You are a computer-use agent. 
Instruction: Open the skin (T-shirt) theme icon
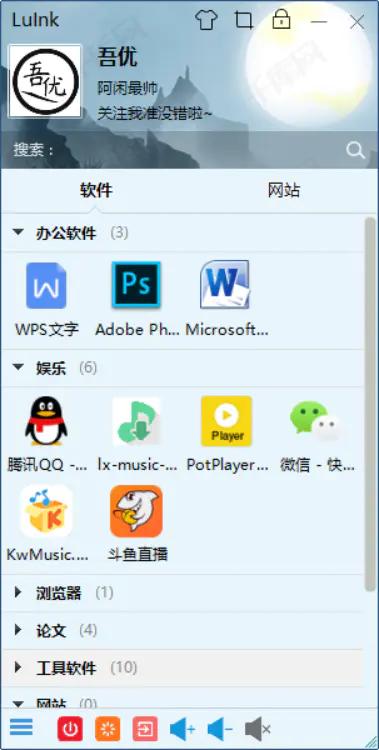(x=206, y=21)
